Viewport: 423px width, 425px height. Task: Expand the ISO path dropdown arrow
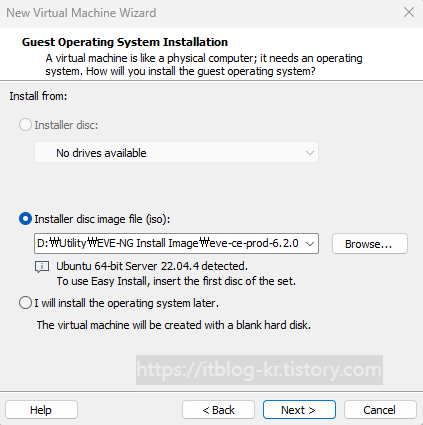point(310,244)
